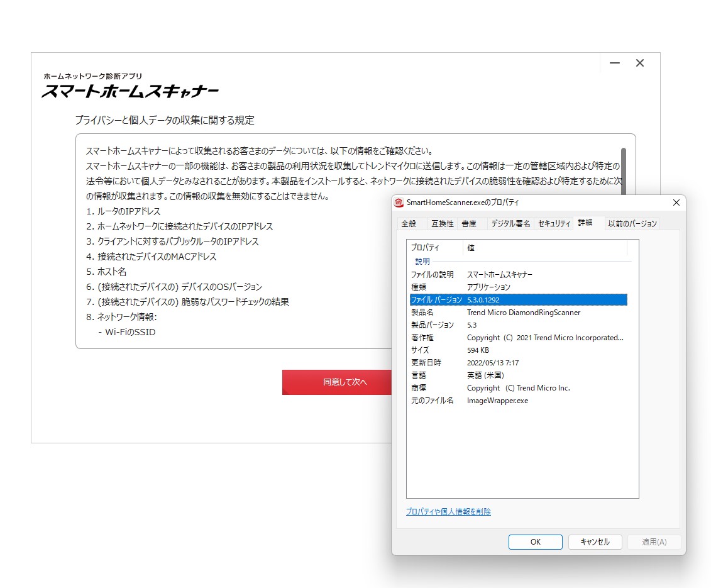
Task: Minimize the スマートホームスキャナー window
Action: point(614,63)
